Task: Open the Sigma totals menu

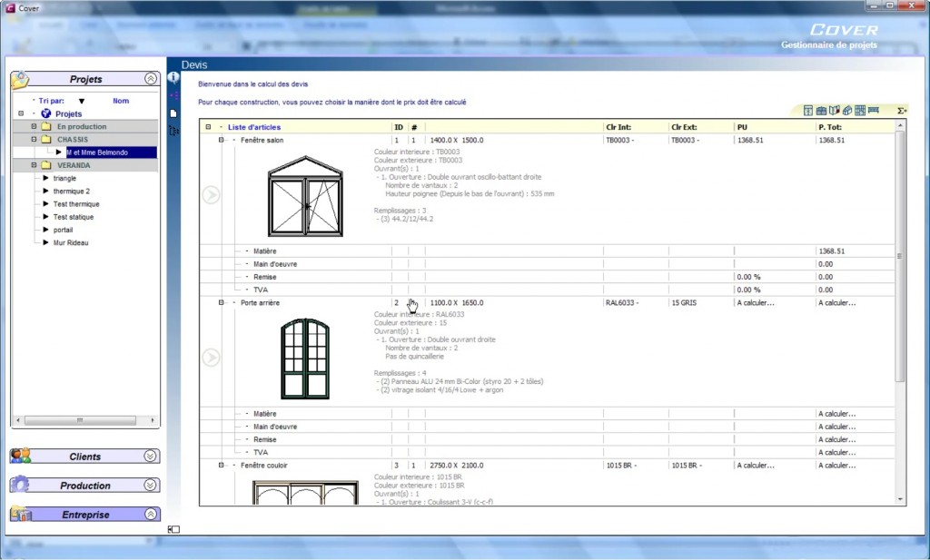Action: [901, 111]
